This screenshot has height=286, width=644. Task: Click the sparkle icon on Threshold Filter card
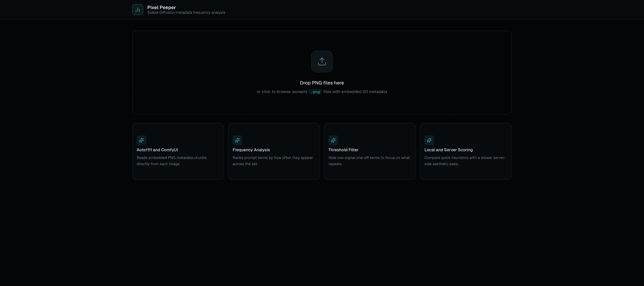pos(333,140)
